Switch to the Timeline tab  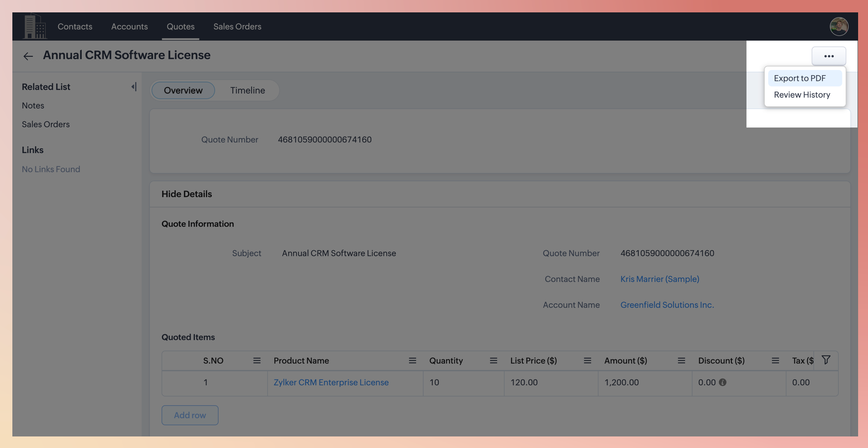247,90
